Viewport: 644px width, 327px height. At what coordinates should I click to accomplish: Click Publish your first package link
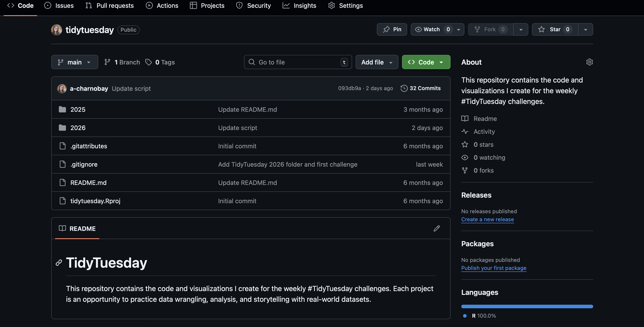click(x=494, y=268)
